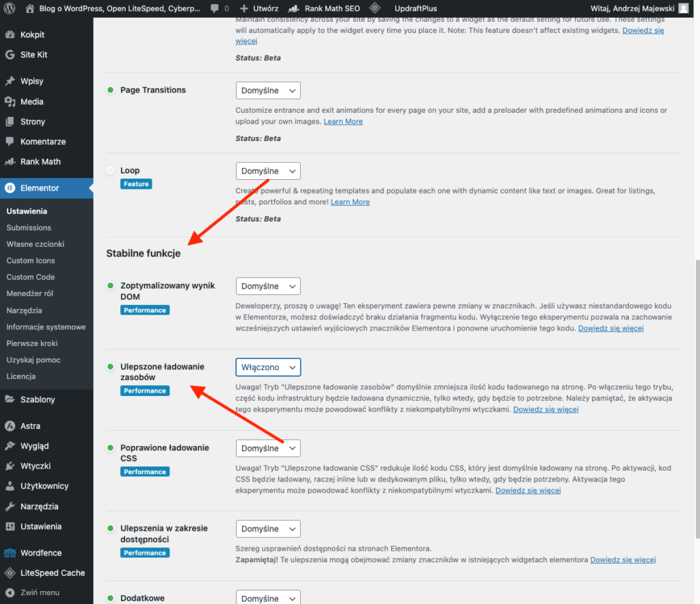Image resolution: width=700 pixels, height=604 pixels.
Task: Open Submissions in Elementor submenu
Action: click(x=29, y=228)
